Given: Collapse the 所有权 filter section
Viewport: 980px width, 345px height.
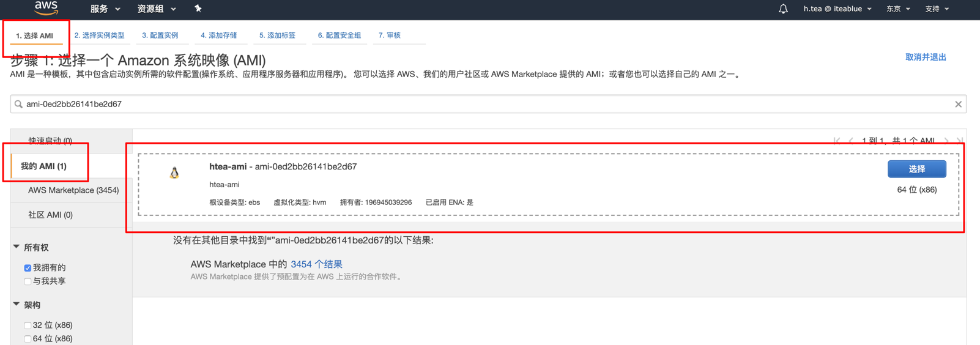Looking at the screenshot, I should [17, 247].
